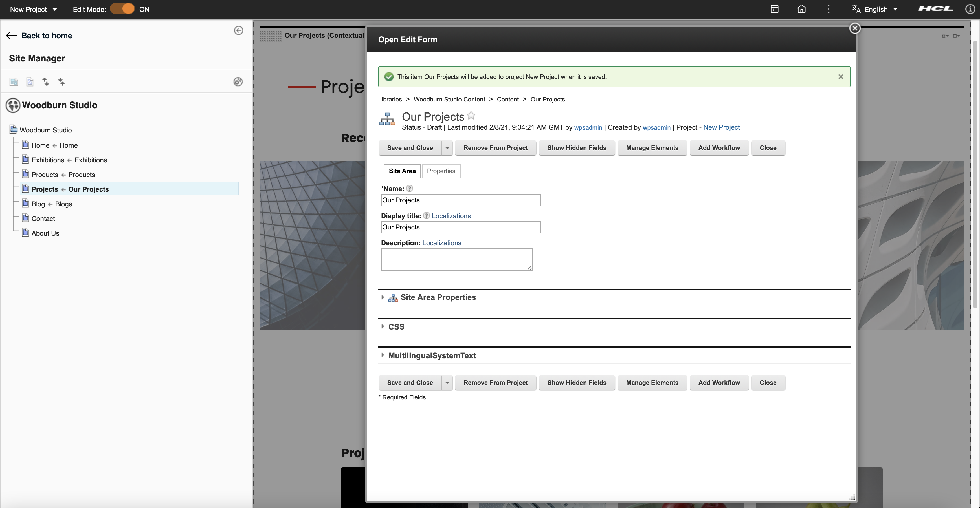
Task: Open the side panel toggle icon top left
Action: pyautogui.click(x=775, y=9)
